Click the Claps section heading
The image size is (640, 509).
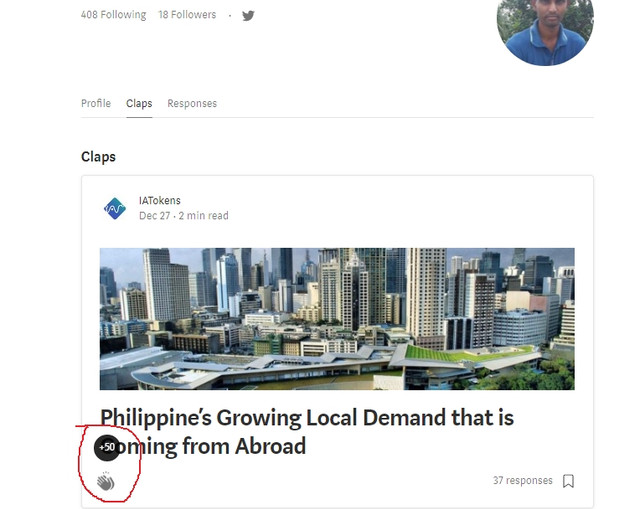(x=98, y=157)
